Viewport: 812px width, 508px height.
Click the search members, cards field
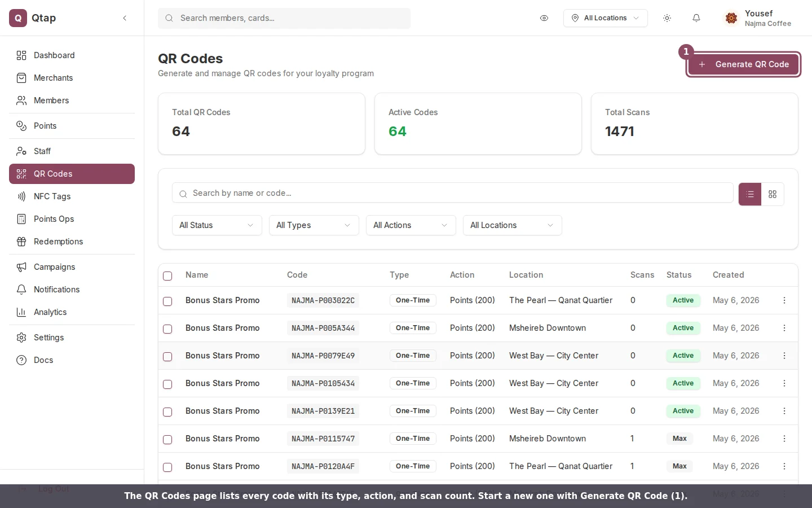tap(284, 18)
